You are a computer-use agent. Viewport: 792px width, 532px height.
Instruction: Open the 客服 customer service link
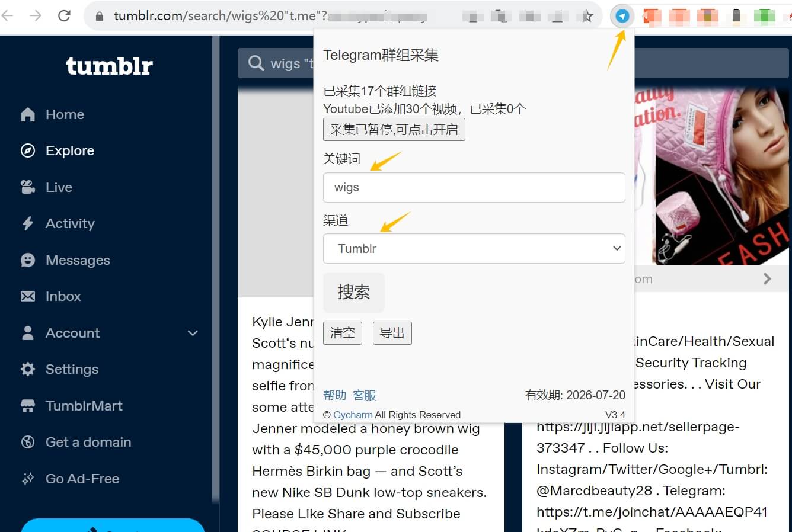pyautogui.click(x=364, y=395)
